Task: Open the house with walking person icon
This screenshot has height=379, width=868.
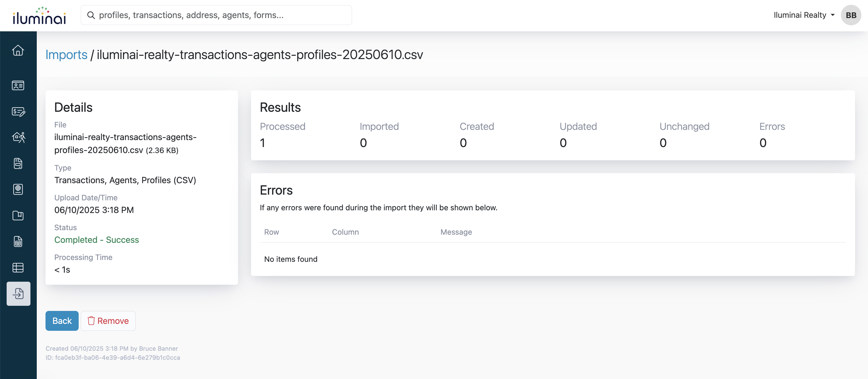Action: pos(18,137)
